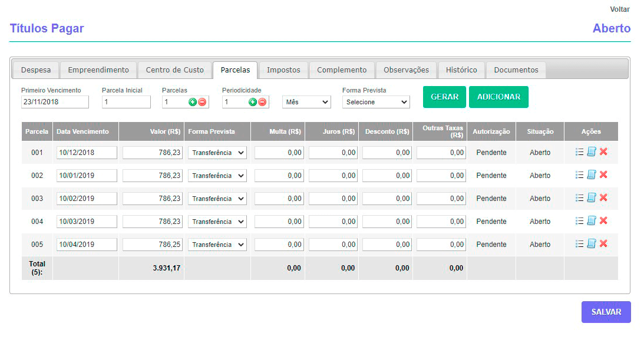Change Transferência dropdown for installment 001
This screenshot has width=644, height=343.
(217, 153)
